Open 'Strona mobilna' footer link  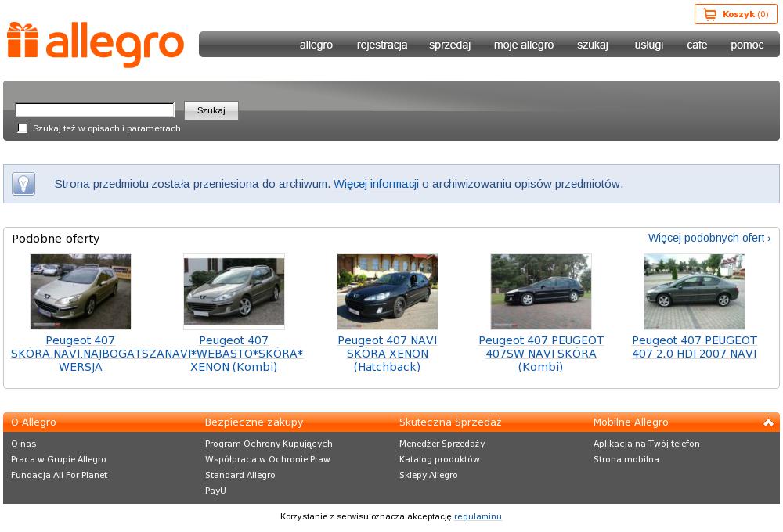coord(626,459)
